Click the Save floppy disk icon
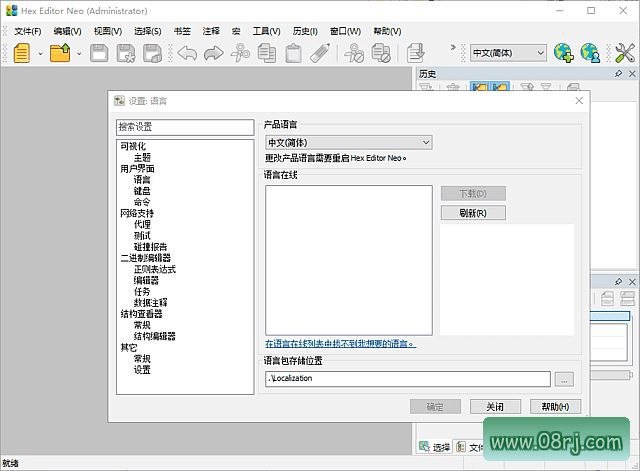This screenshot has width=640, height=471. point(99,53)
